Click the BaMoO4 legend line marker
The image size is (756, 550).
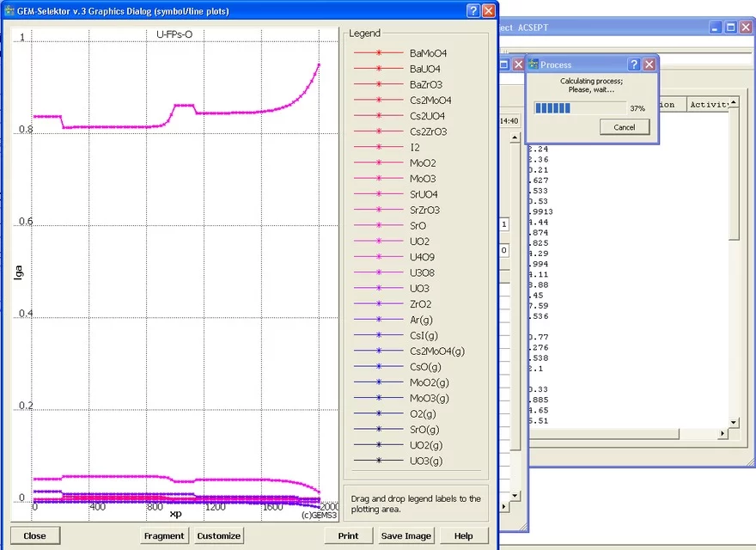click(379, 52)
